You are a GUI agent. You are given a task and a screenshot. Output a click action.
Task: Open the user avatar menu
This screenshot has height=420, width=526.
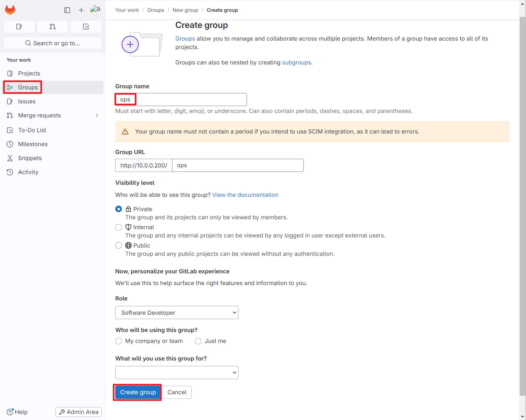coord(95,10)
